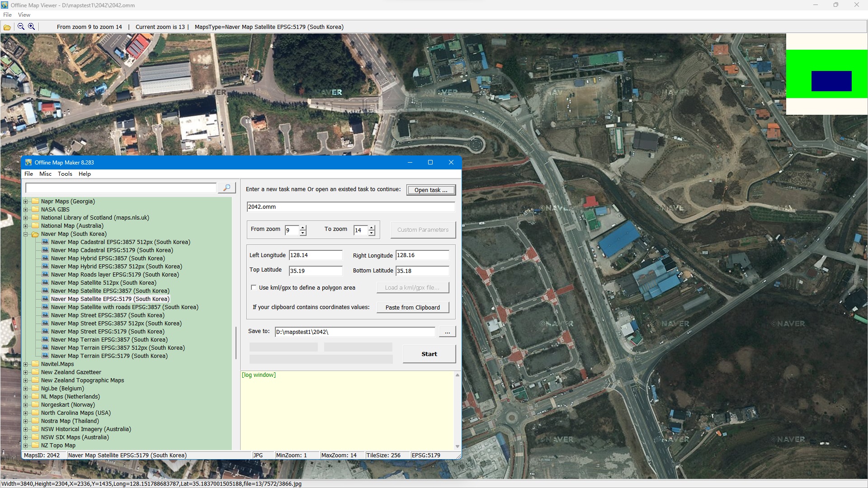The image size is (868, 488).
Task: Open File menu in Offline Map Maker
Action: pyautogui.click(x=28, y=174)
